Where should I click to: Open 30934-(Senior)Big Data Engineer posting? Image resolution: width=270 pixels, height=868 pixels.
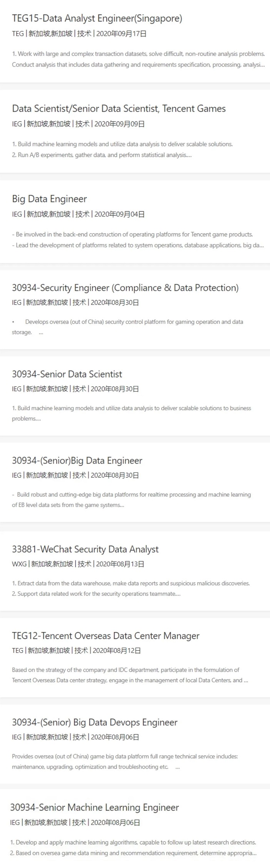77,461
